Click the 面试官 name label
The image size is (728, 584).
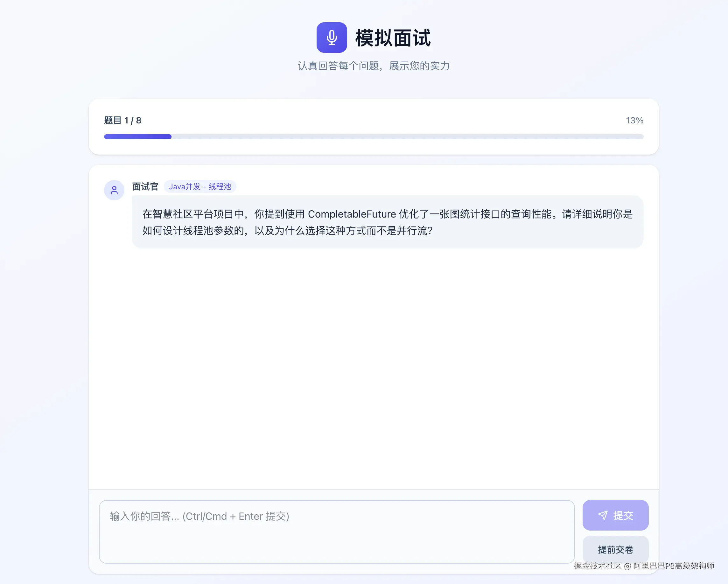click(x=145, y=187)
